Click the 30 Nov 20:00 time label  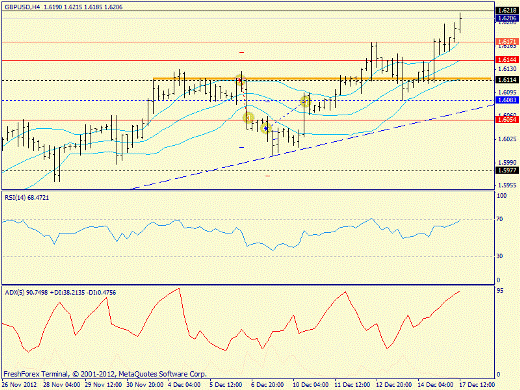click(x=145, y=385)
